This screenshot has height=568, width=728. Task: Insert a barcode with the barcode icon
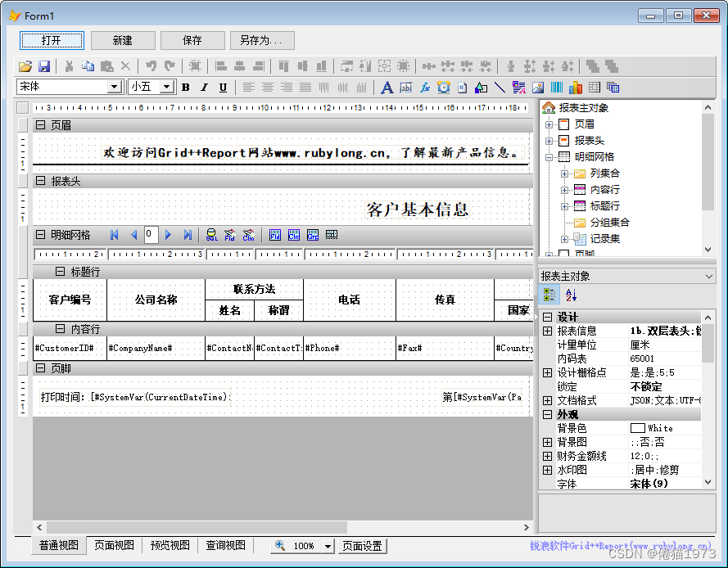(556, 88)
